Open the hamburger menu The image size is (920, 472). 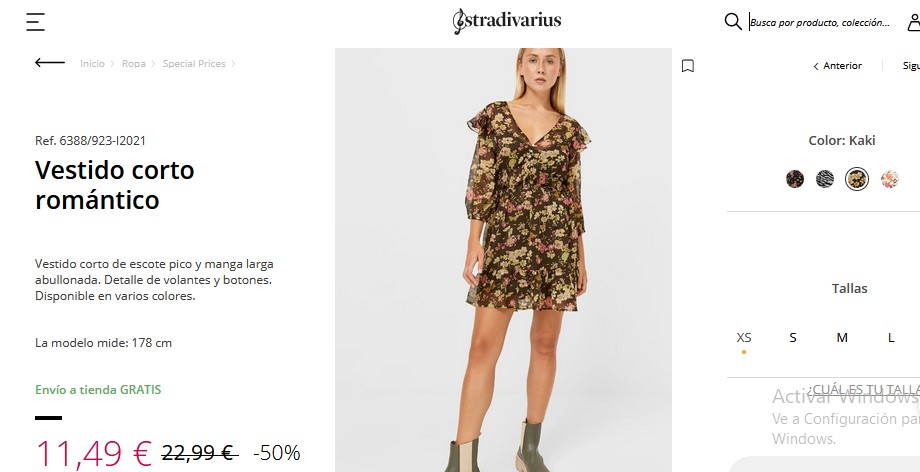pos(35,22)
